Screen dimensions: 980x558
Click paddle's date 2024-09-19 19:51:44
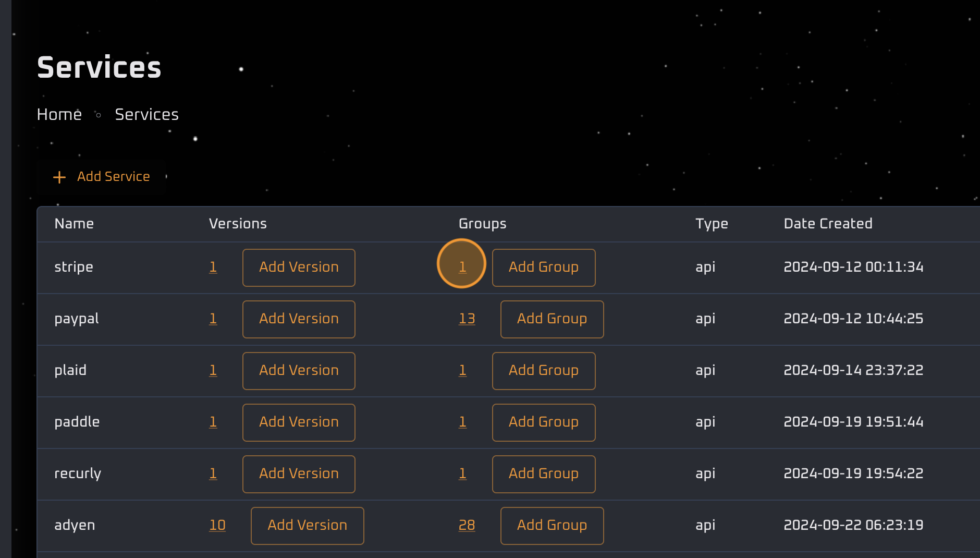coord(853,422)
